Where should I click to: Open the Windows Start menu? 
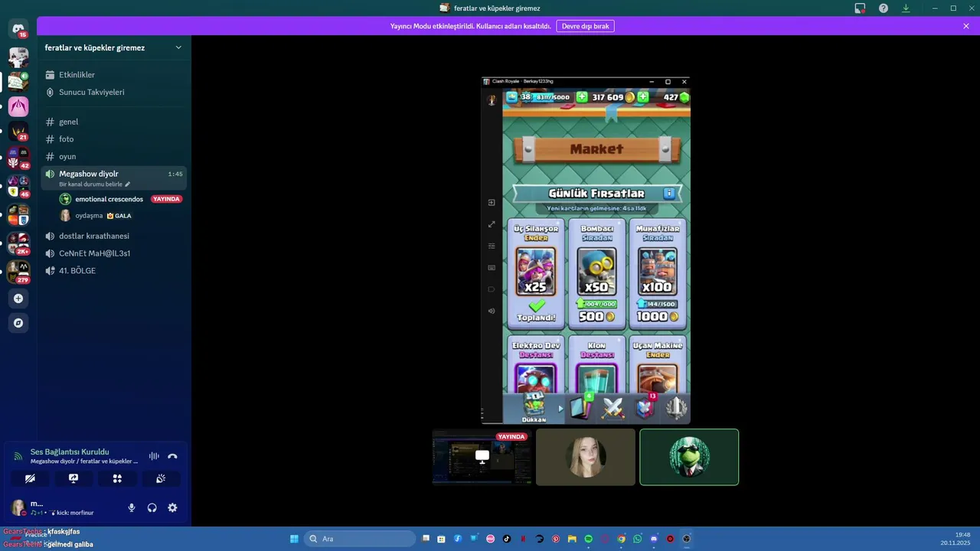point(294,539)
